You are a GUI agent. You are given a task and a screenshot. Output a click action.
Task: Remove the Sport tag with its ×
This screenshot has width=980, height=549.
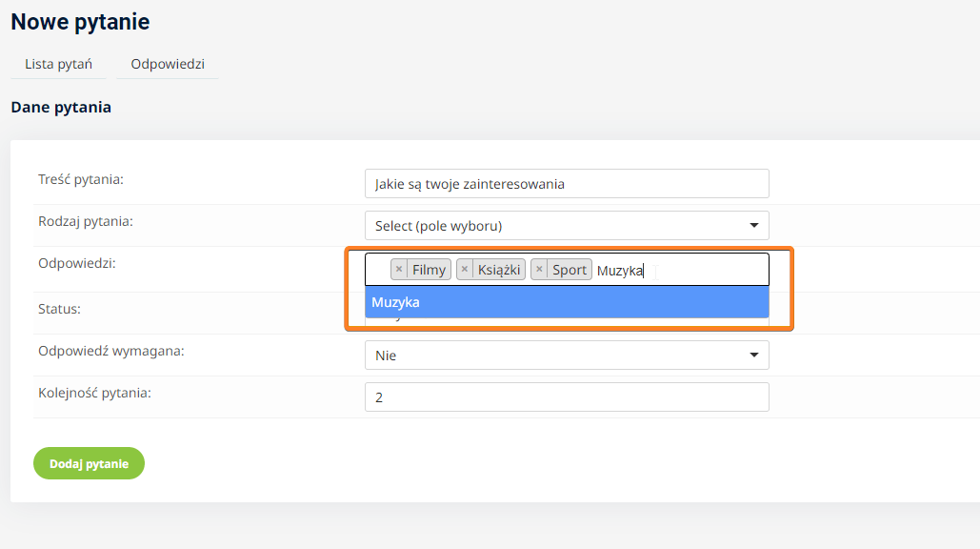(539, 270)
